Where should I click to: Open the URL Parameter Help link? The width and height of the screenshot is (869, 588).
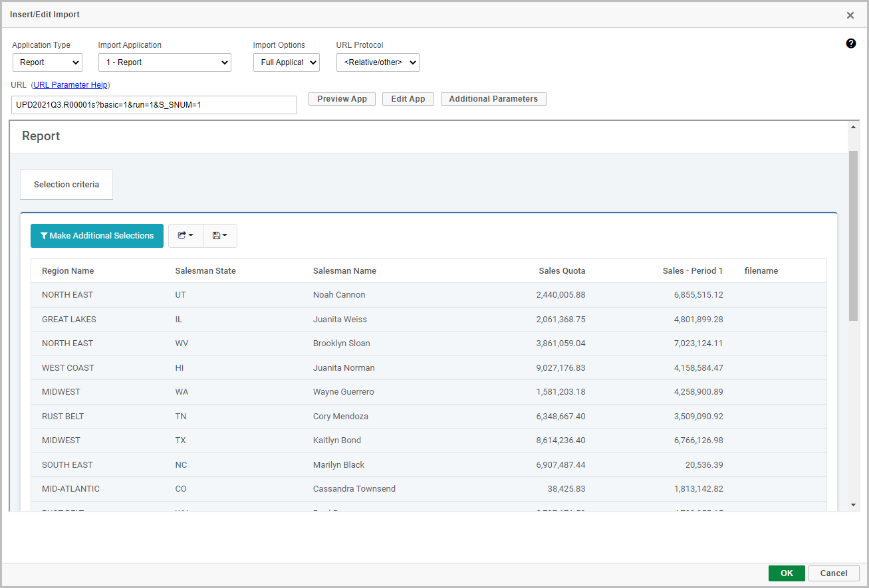point(70,85)
